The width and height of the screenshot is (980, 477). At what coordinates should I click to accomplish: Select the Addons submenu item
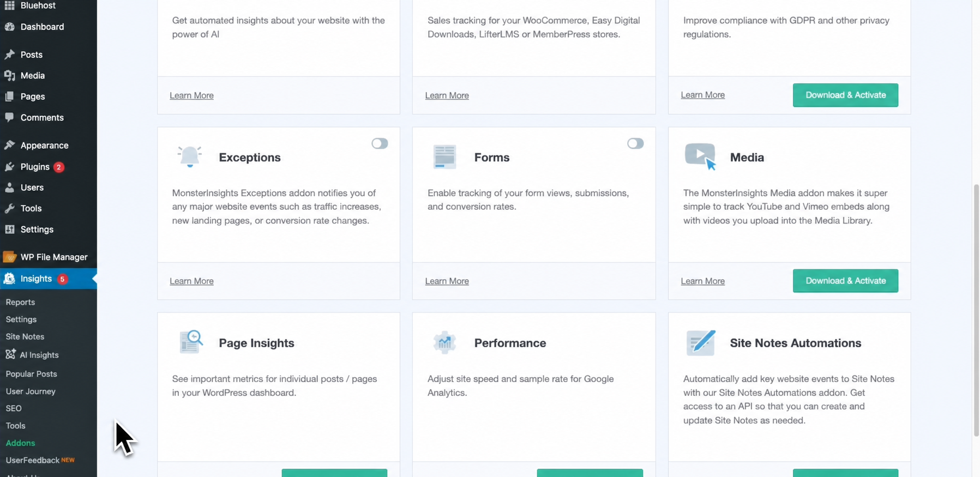(x=20, y=443)
